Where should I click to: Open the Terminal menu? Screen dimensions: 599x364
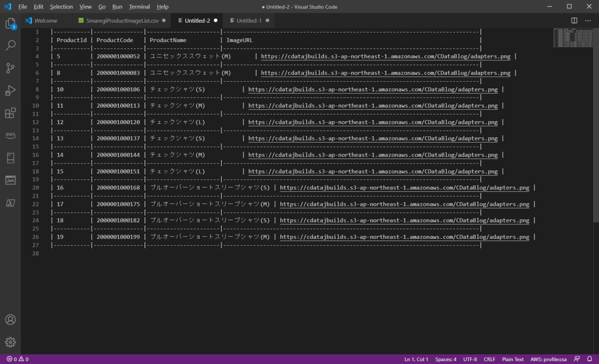click(139, 6)
